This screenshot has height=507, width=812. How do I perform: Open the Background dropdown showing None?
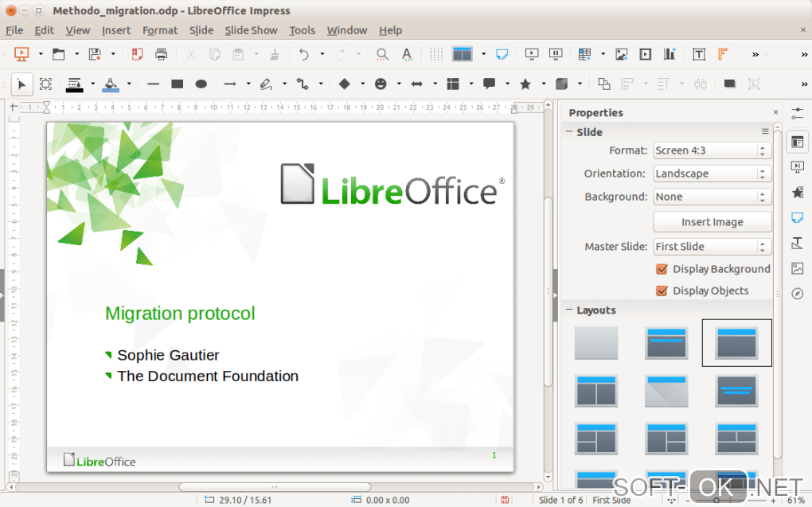coord(712,197)
